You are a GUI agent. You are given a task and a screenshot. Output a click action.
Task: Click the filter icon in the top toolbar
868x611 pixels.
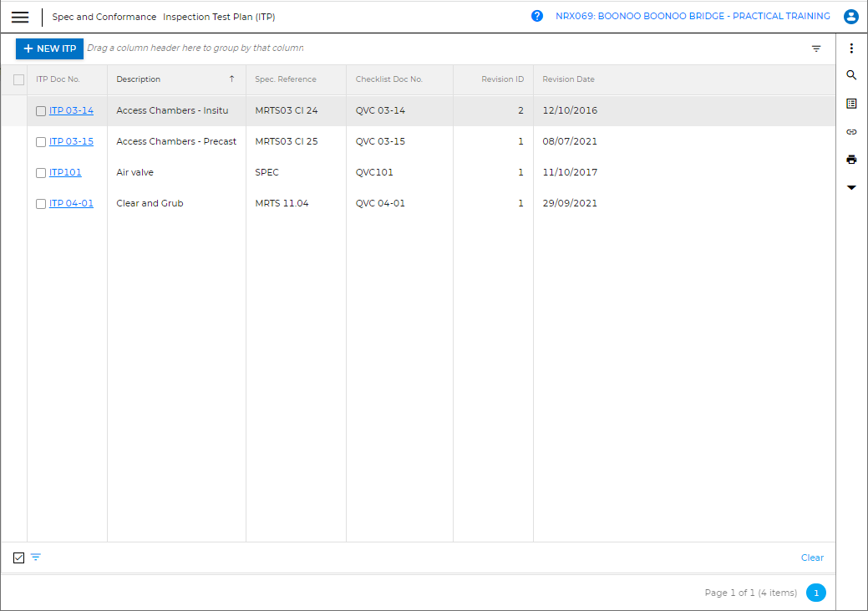816,48
